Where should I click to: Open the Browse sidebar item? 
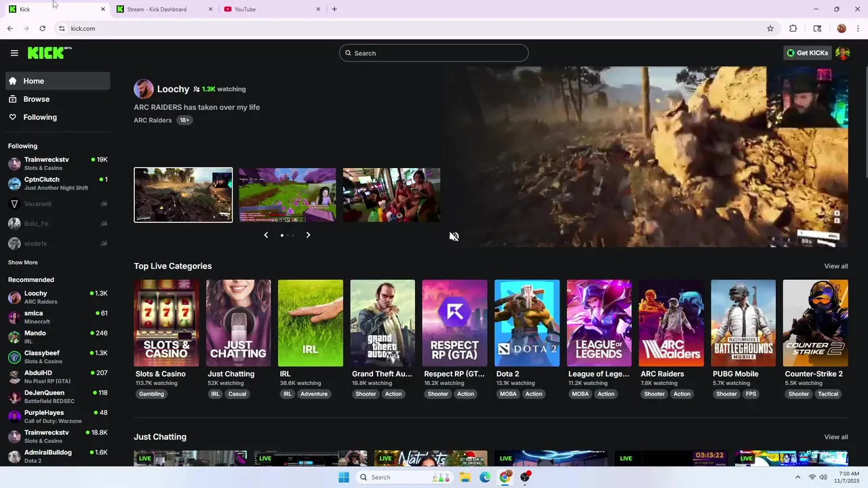[x=58, y=99]
